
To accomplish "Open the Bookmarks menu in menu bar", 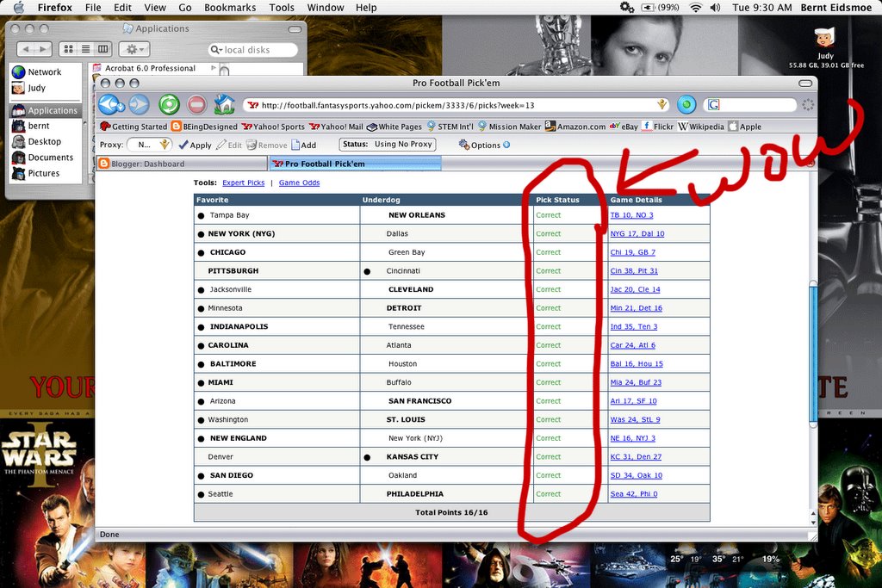I will (228, 8).
